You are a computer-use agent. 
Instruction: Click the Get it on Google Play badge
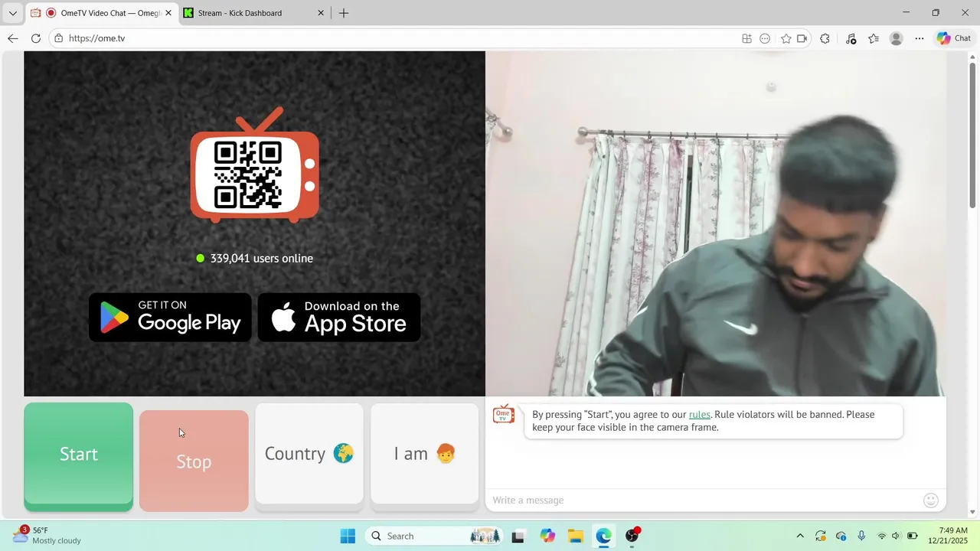170,317
